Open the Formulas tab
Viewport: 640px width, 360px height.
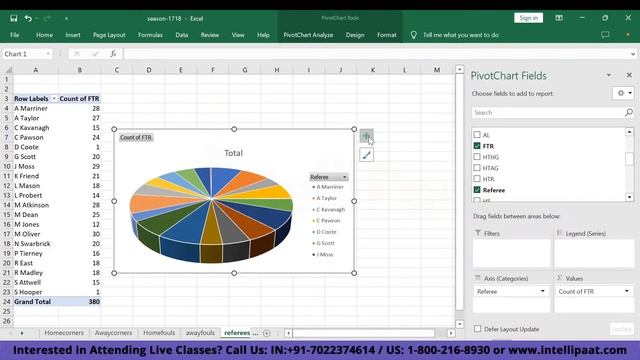150,35
